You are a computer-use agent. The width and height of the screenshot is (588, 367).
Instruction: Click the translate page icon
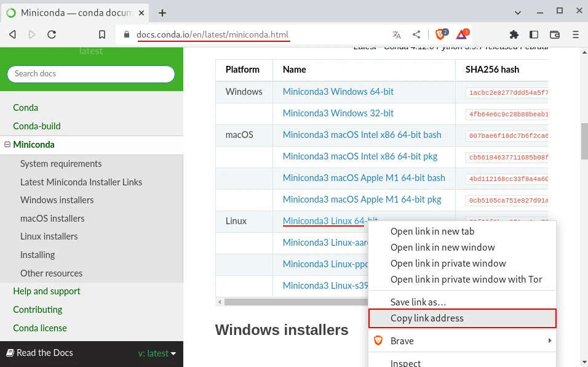click(x=397, y=35)
